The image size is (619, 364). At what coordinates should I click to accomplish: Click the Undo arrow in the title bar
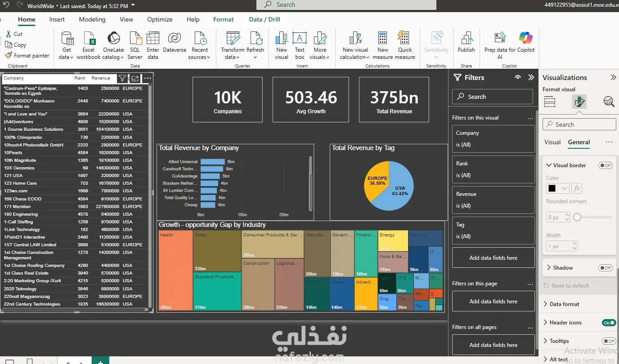pos(6,5)
